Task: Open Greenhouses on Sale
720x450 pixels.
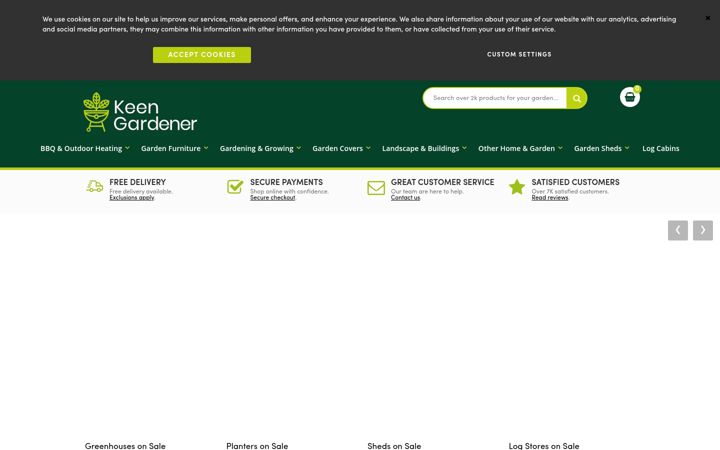Action: pos(125,445)
